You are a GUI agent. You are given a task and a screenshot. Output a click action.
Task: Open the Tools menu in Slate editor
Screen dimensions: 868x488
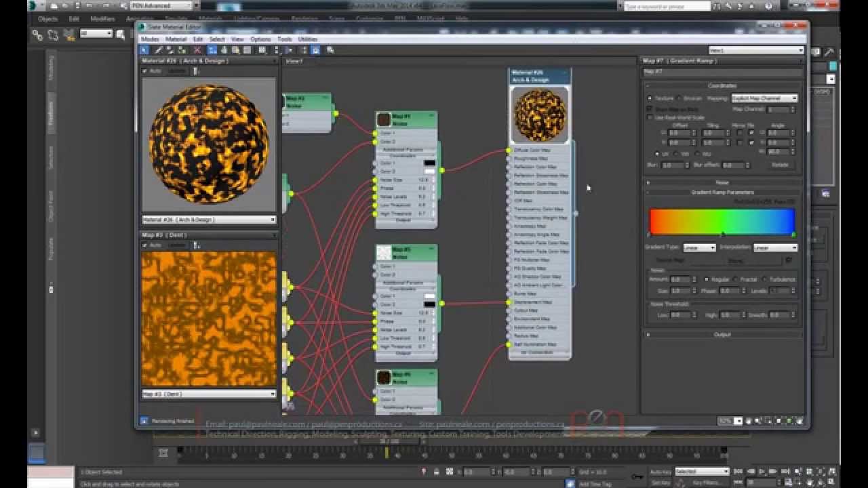[285, 39]
